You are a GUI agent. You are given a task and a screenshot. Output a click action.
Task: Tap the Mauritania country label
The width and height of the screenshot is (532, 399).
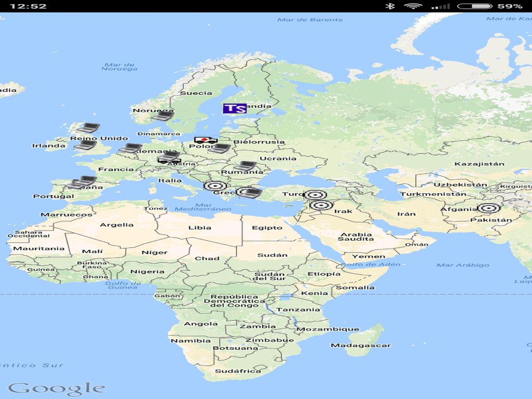[38, 248]
